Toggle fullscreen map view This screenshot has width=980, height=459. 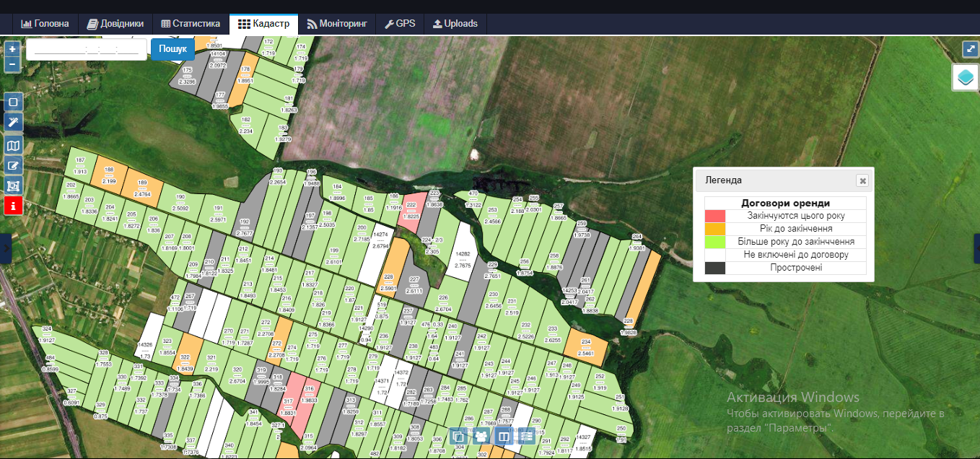click(970, 49)
